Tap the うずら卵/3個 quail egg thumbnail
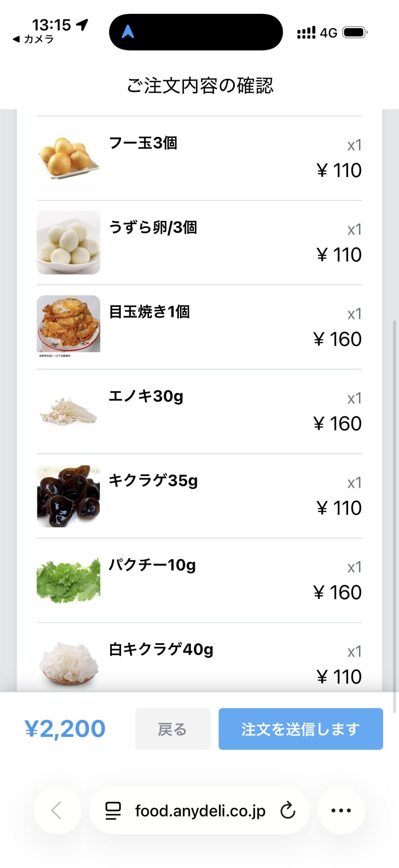 point(68,242)
